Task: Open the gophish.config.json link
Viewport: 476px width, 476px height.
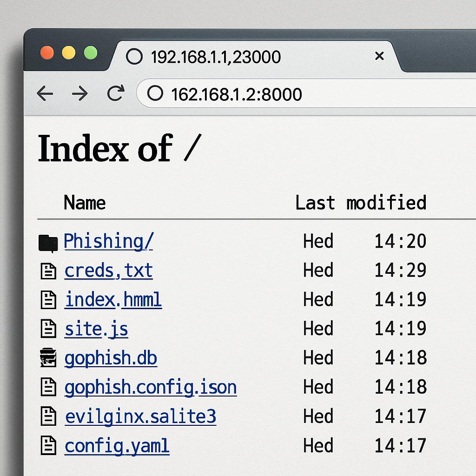Action: 151,387
